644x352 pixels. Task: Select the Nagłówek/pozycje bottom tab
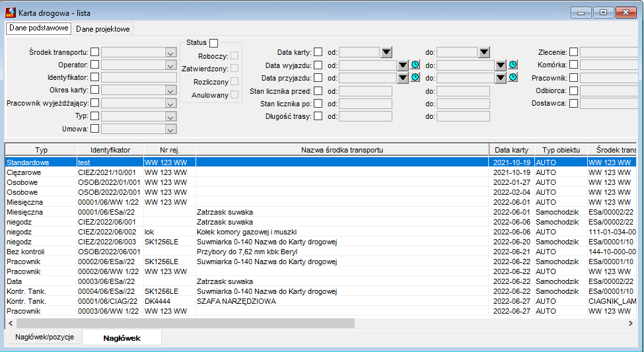point(45,337)
